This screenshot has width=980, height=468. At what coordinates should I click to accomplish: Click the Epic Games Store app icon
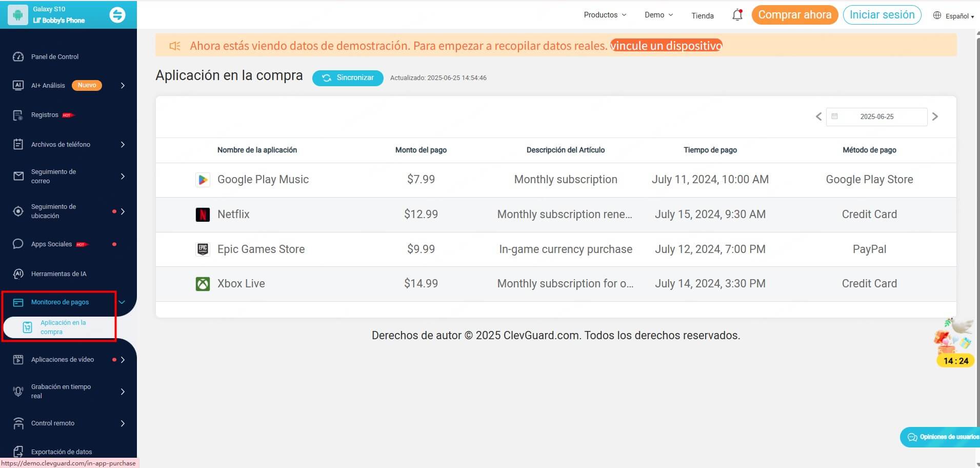click(x=203, y=249)
